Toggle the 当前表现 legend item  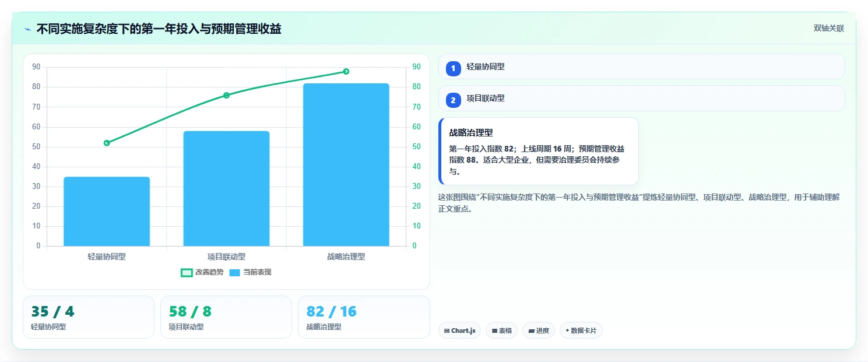tap(250, 272)
